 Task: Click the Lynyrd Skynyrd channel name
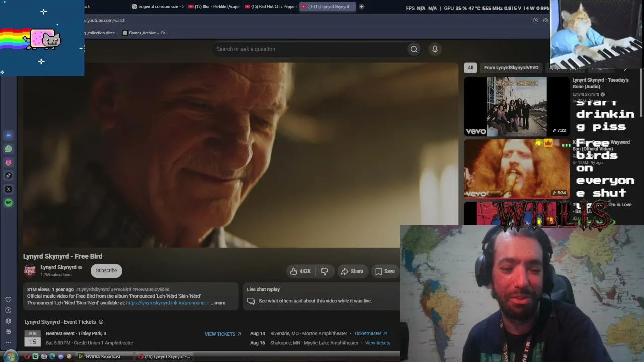coord(58,267)
